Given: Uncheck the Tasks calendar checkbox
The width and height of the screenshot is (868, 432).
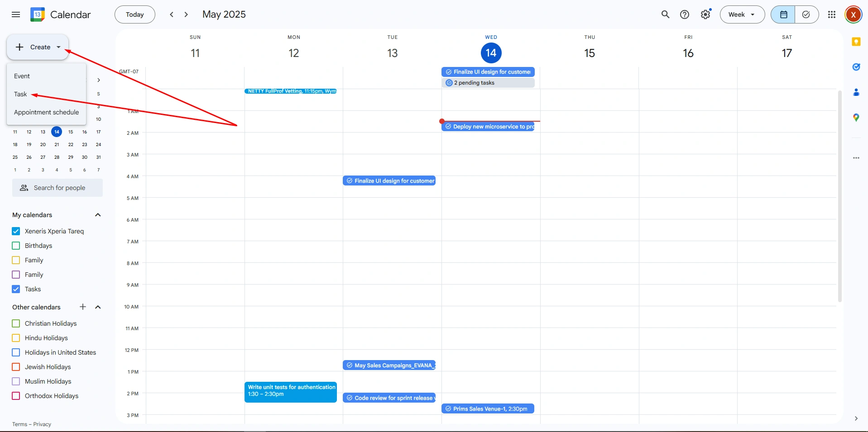Looking at the screenshot, I should point(16,289).
